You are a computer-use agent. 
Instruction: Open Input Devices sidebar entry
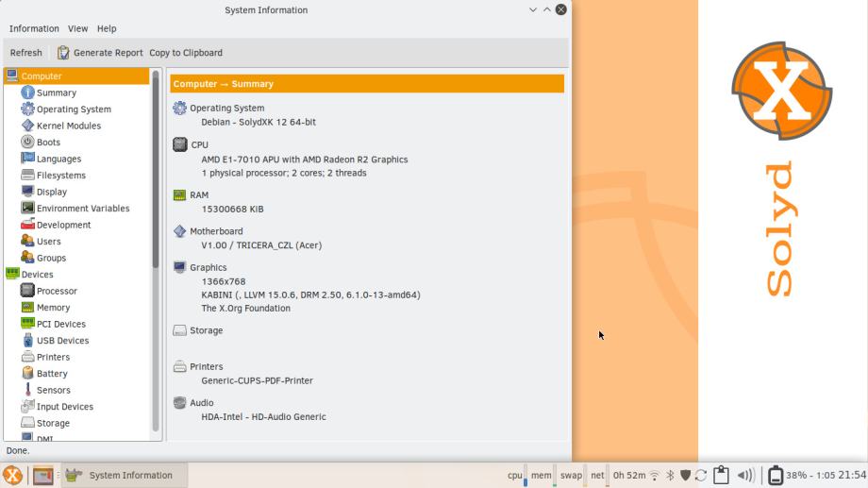pos(57,407)
